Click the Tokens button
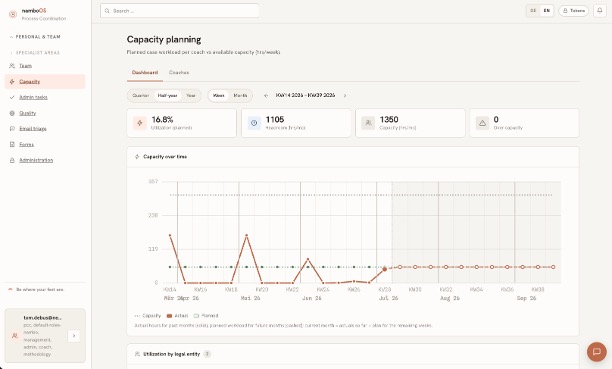 pos(574,11)
